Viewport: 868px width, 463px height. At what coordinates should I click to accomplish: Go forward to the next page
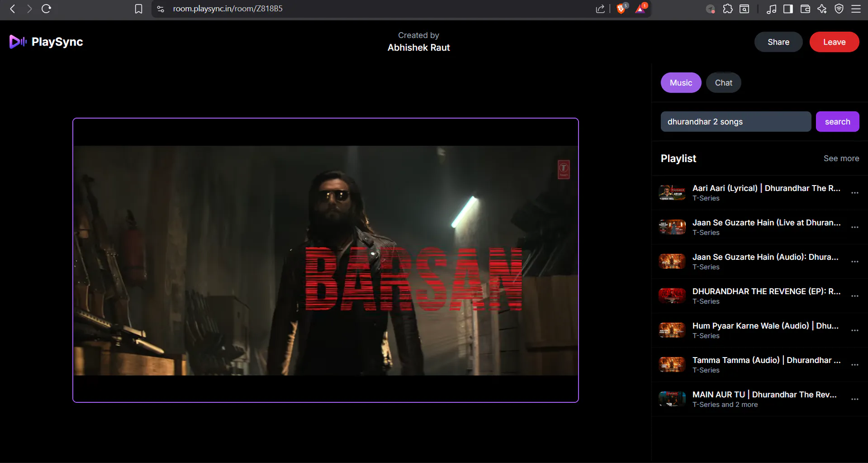click(x=29, y=9)
